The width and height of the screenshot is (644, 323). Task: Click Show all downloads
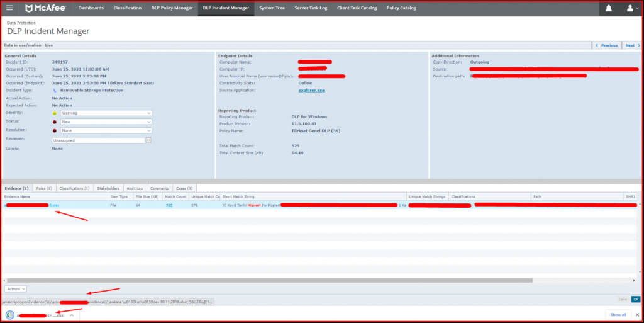[618, 315]
